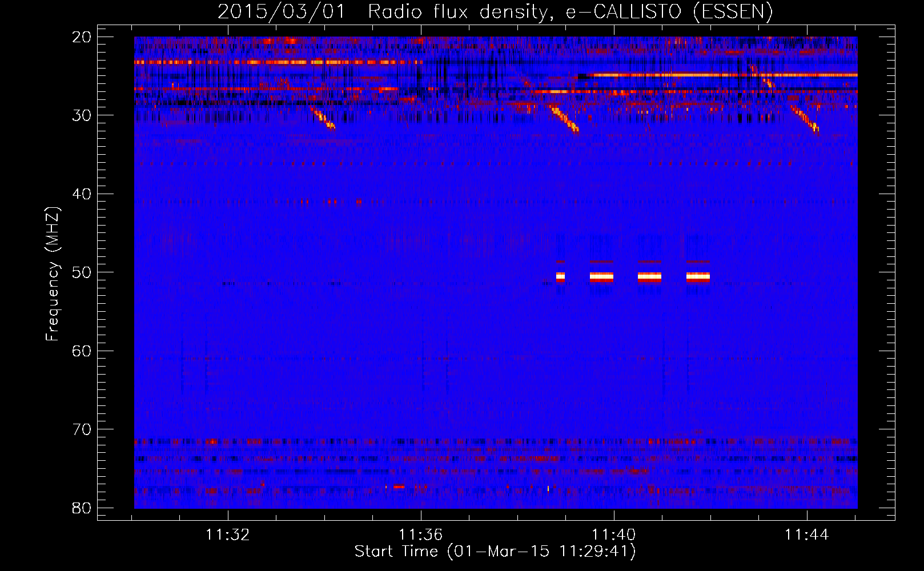Click the 11:44 time axis label
This screenshot has height=571, width=924.
click(x=806, y=535)
